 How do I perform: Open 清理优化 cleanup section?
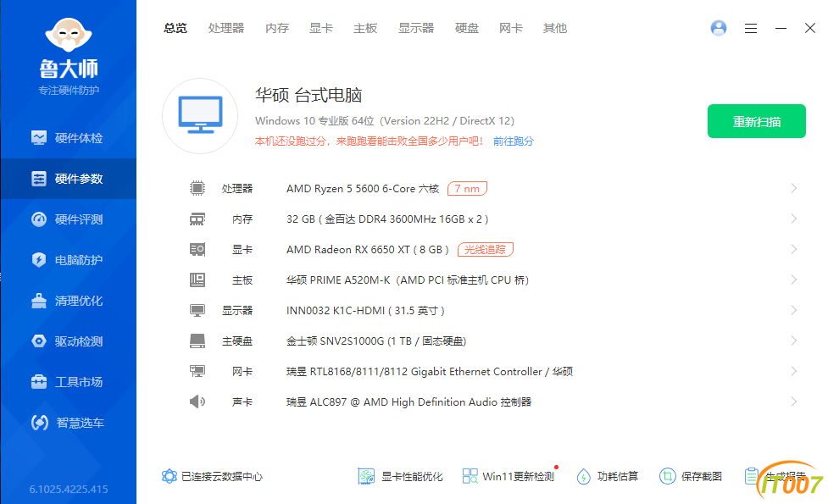pos(68,301)
